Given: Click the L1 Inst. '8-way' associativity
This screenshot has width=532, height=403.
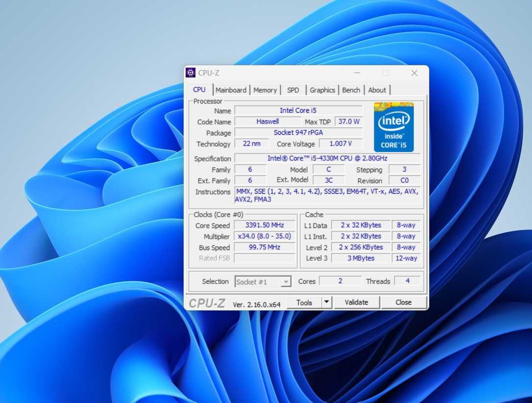Looking at the screenshot, I should tap(406, 236).
